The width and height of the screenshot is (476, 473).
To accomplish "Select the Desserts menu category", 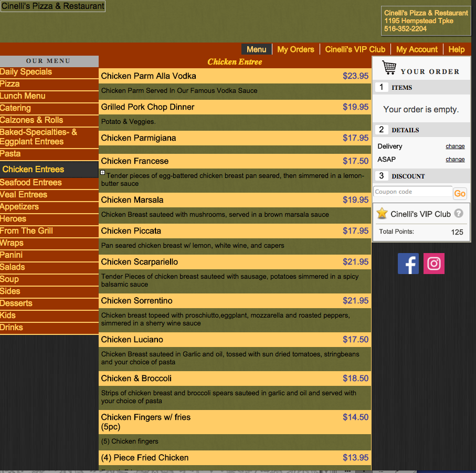I will pos(16,303).
